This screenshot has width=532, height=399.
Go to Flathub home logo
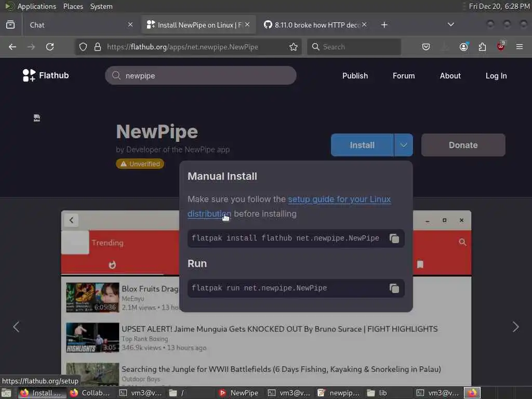[46, 75]
